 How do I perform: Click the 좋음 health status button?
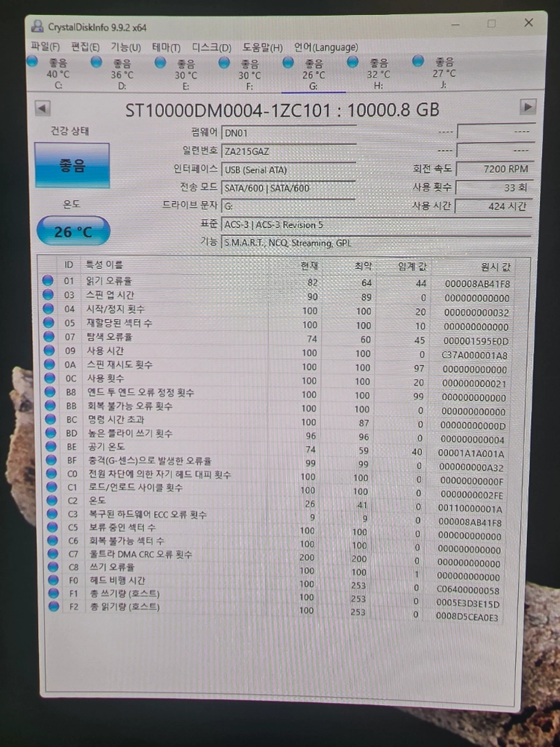click(x=72, y=165)
